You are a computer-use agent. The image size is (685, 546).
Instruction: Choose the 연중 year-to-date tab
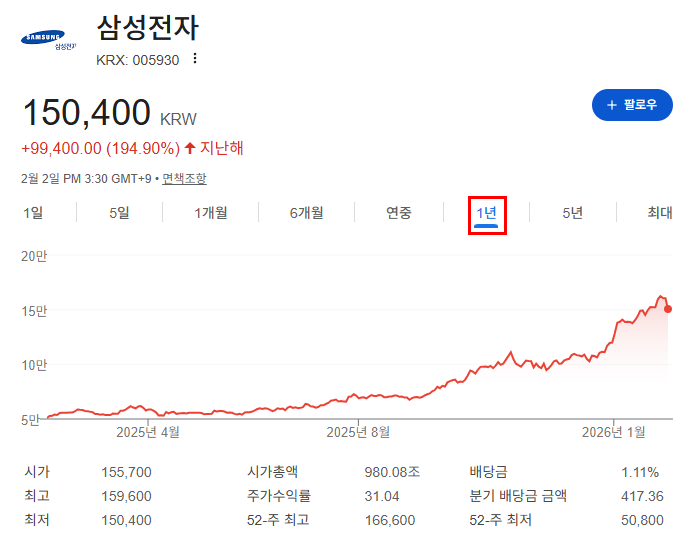tap(399, 213)
